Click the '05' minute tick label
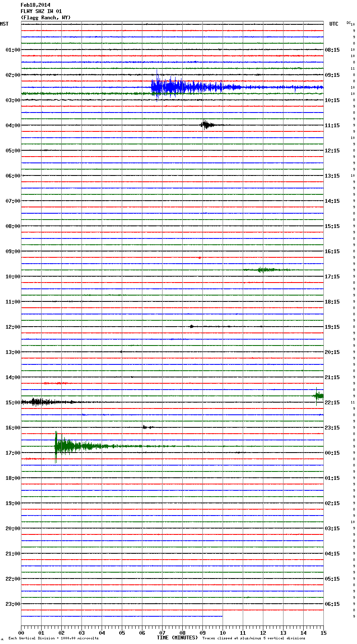 tap(122, 633)
